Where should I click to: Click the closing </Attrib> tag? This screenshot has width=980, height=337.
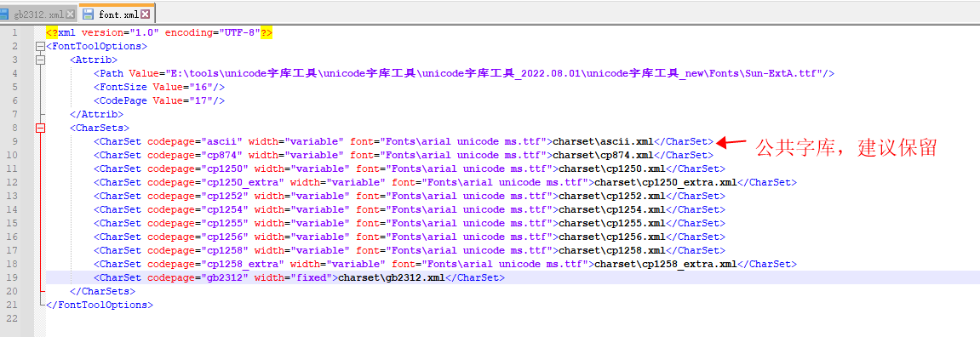coord(97,114)
